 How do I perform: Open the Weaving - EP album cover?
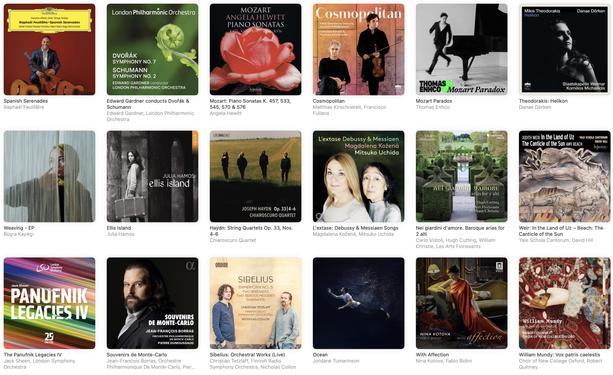pyautogui.click(x=49, y=176)
